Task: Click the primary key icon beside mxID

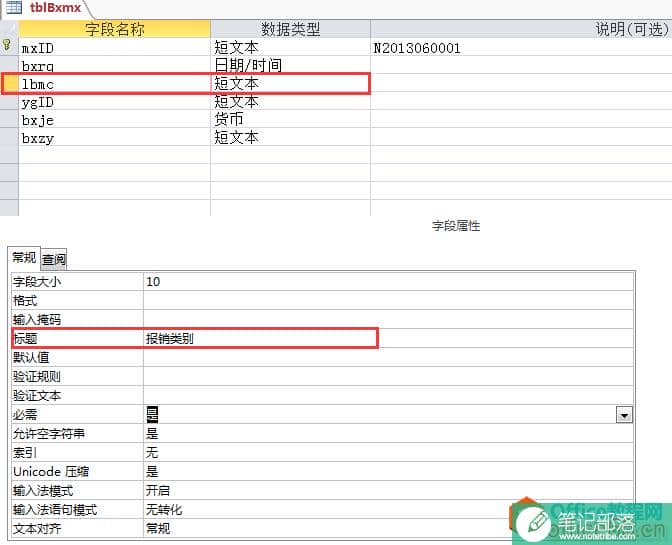Action: (x=6, y=45)
